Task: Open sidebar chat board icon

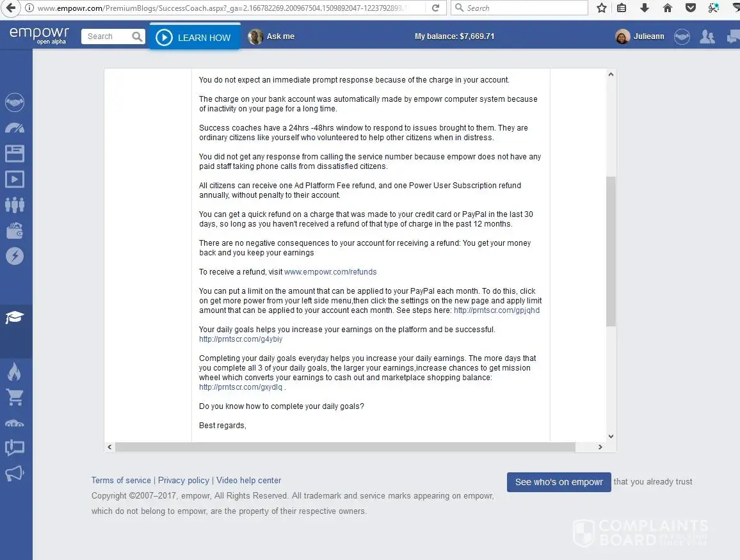Action: 15,448
